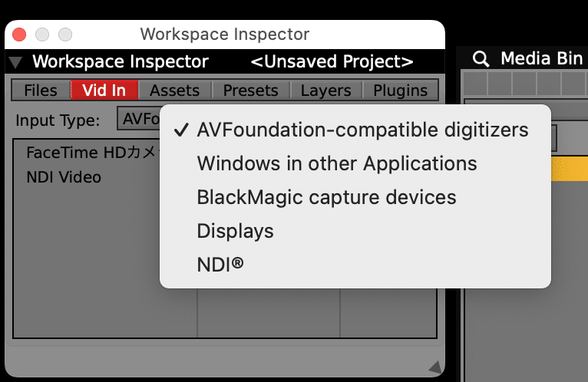Click the Media Bin search magnifier icon
588x382 pixels.
tap(481, 60)
